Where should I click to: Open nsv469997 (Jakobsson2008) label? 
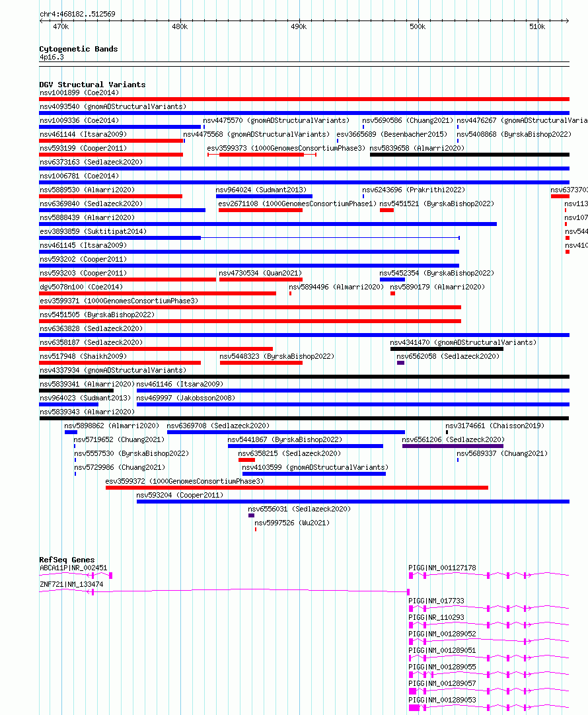click(186, 398)
